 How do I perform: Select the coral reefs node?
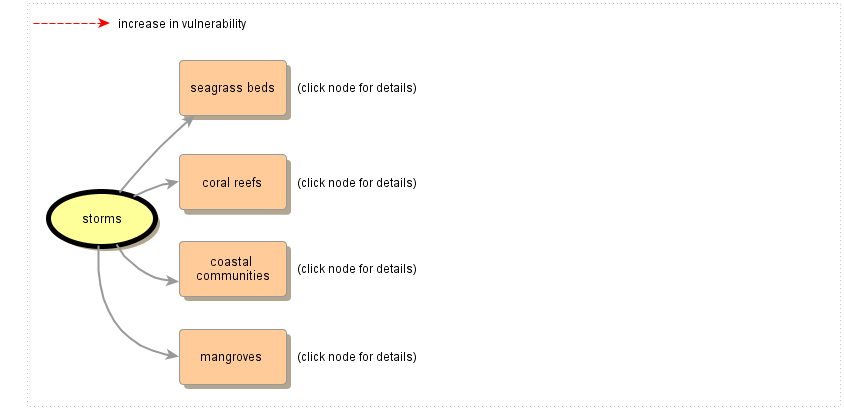[233, 182]
